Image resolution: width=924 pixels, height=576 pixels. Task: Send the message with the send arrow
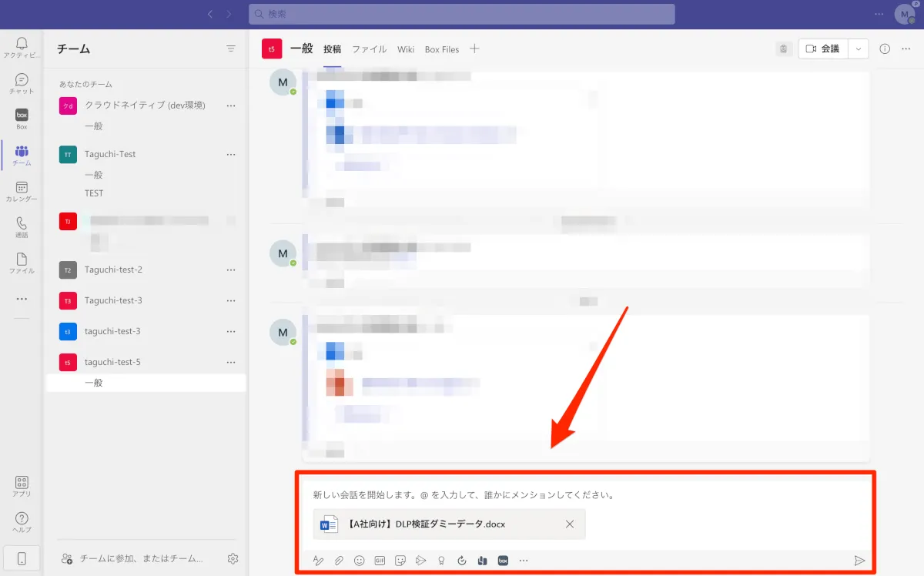pos(860,561)
